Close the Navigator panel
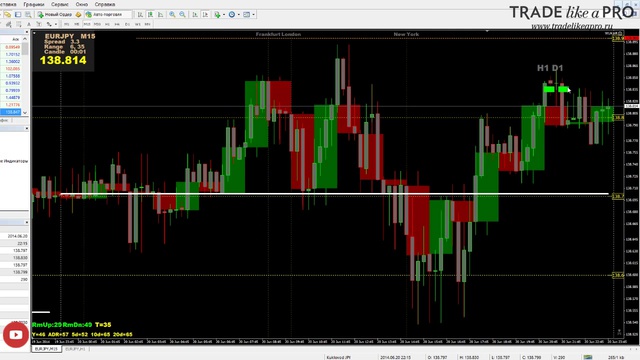640x360 pixels. pyautogui.click(x=27, y=128)
